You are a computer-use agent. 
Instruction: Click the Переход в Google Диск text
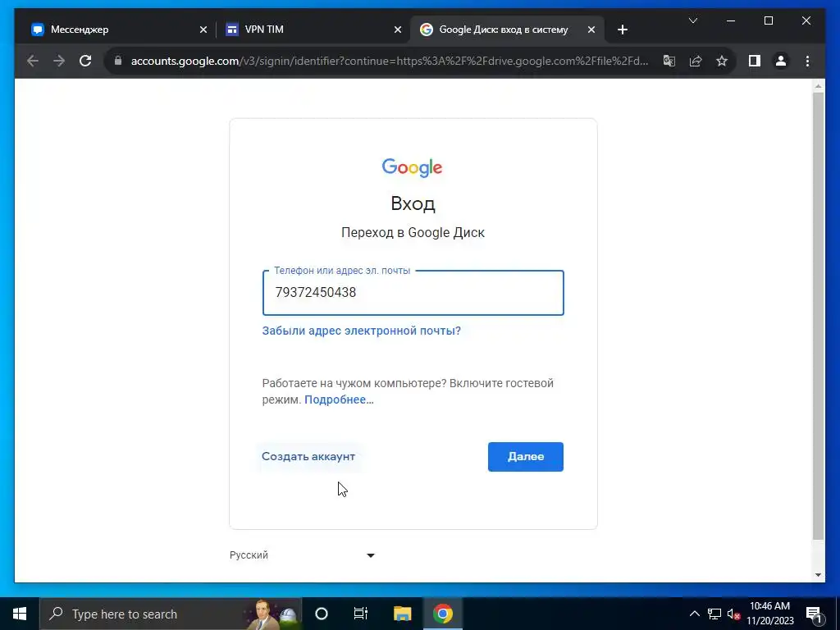coord(413,232)
